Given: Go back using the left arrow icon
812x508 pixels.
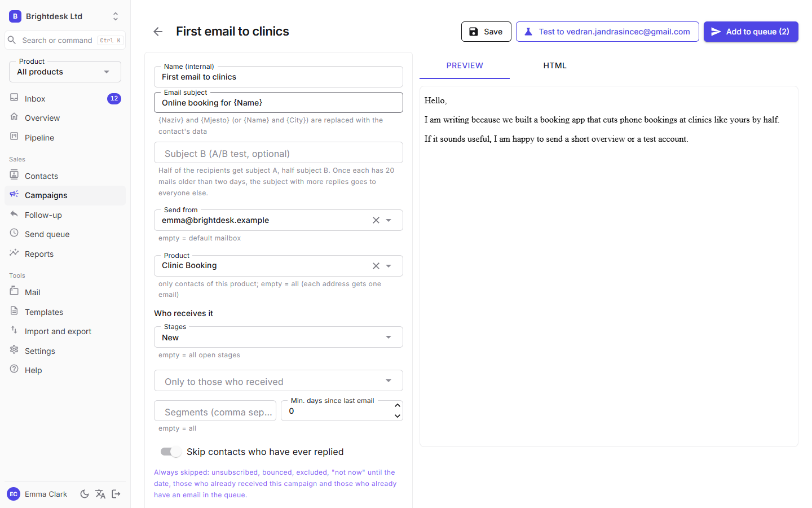Looking at the screenshot, I should [158, 32].
